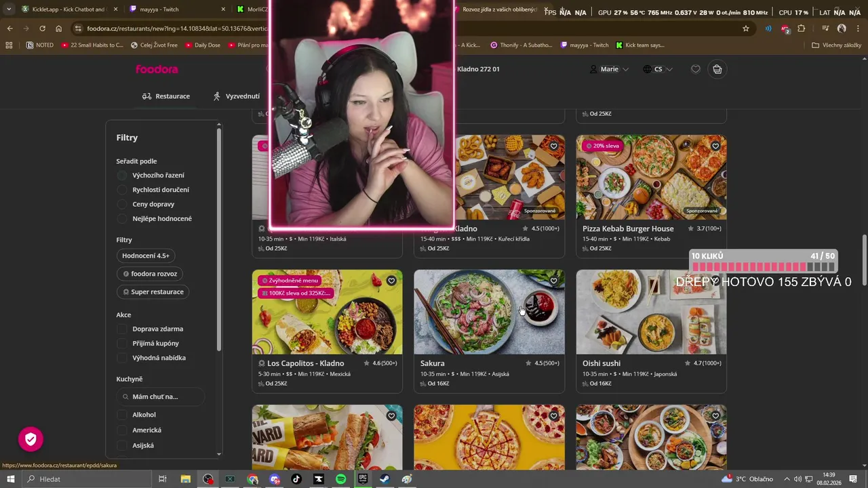Expand the Marie account dropdown
The height and width of the screenshot is (488, 868).
tap(609, 69)
